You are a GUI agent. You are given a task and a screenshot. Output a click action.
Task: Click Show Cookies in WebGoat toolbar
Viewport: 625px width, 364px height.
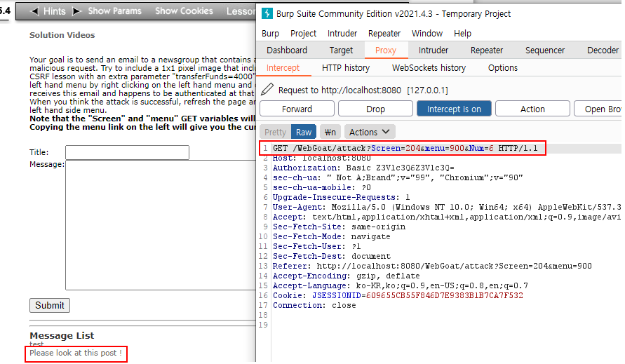click(x=184, y=11)
